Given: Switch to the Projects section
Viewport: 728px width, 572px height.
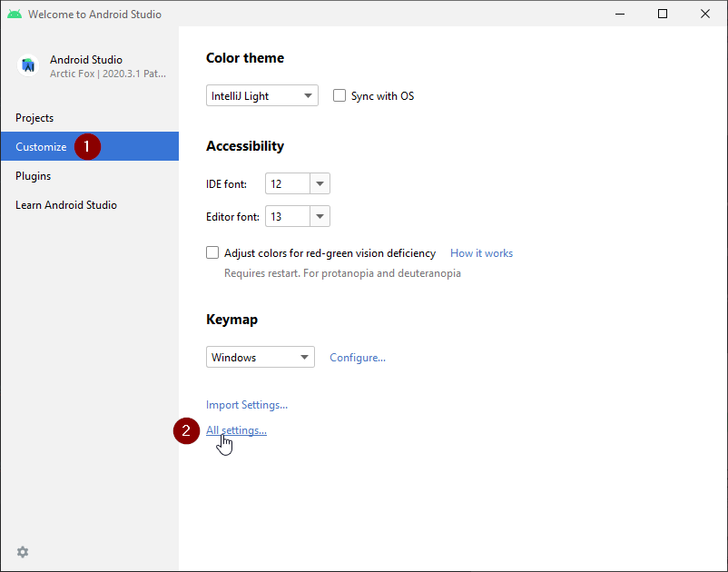Looking at the screenshot, I should coord(90,118).
